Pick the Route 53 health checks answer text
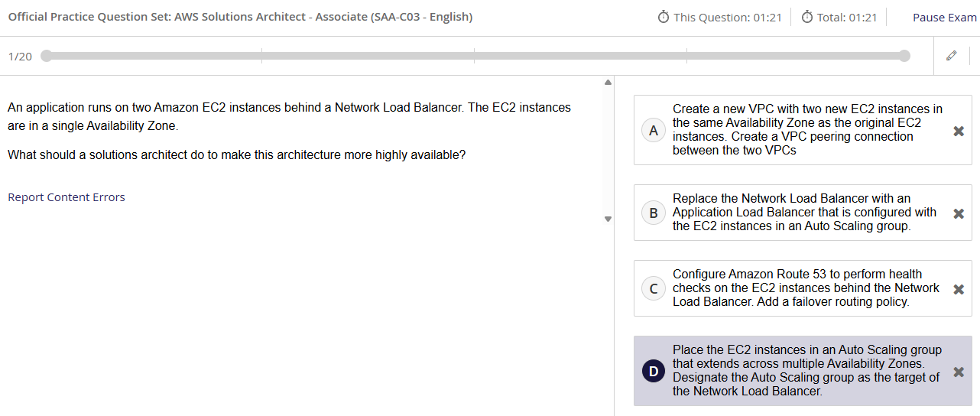Viewport: 980px width, 416px height. click(806, 288)
